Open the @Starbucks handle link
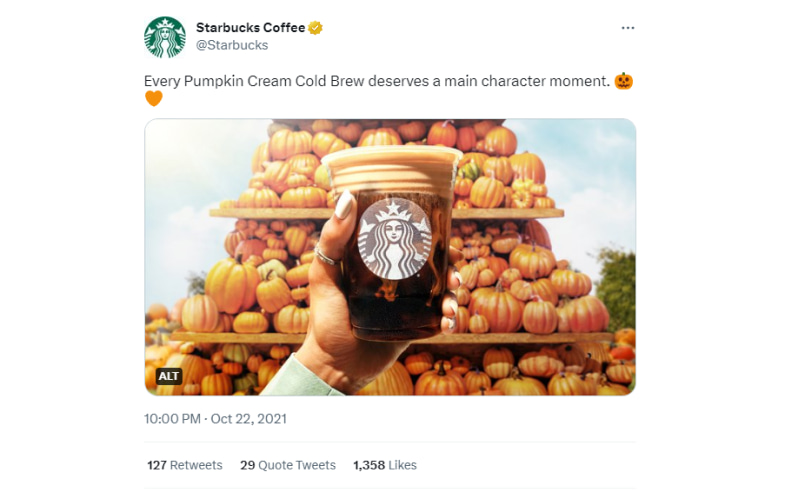785x491 pixels. coord(232,45)
